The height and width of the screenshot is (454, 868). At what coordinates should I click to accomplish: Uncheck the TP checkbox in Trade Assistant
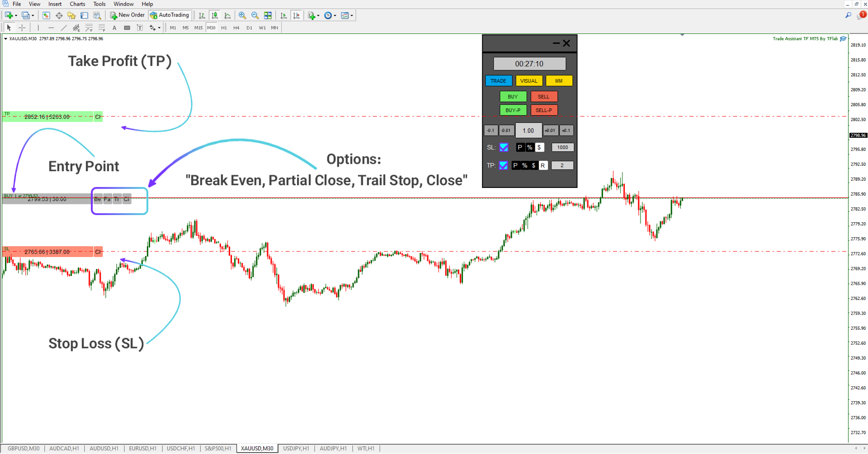504,165
